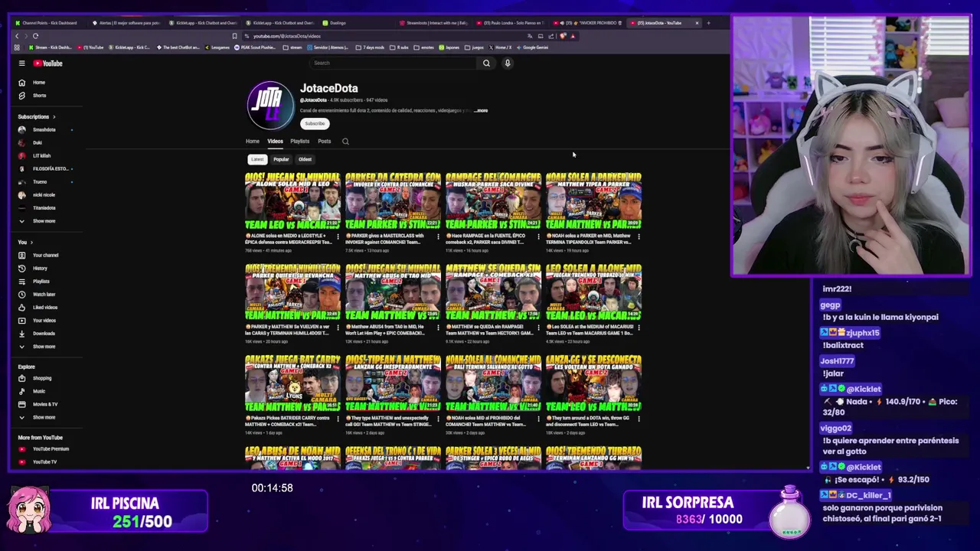
Task: Open Music under Explore
Action: (38, 391)
